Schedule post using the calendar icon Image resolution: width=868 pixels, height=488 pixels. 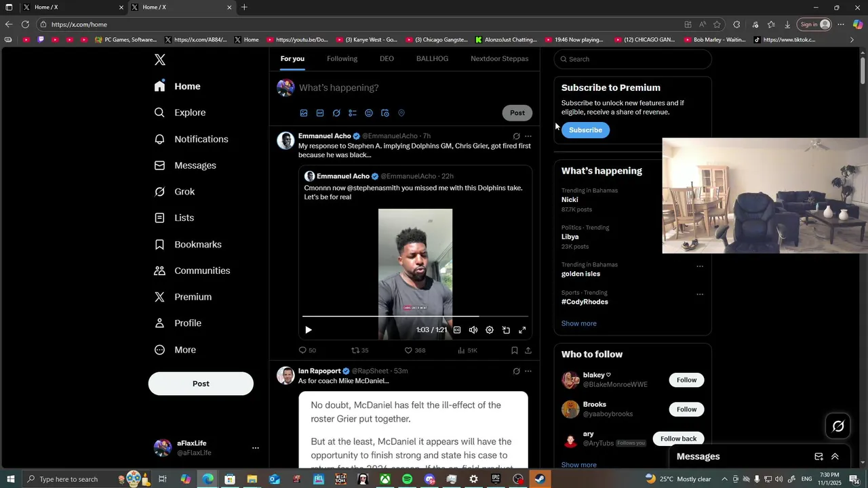click(x=385, y=113)
